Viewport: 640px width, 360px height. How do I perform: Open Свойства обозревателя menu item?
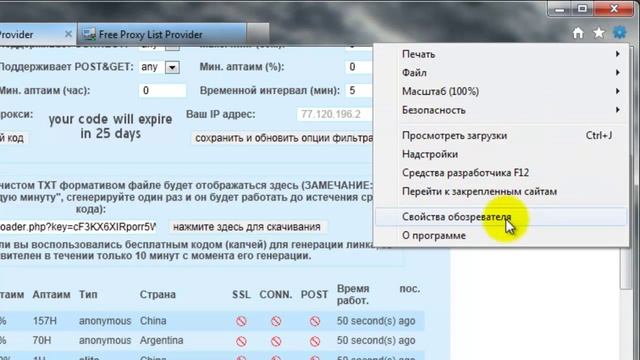click(x=501, y=217)
